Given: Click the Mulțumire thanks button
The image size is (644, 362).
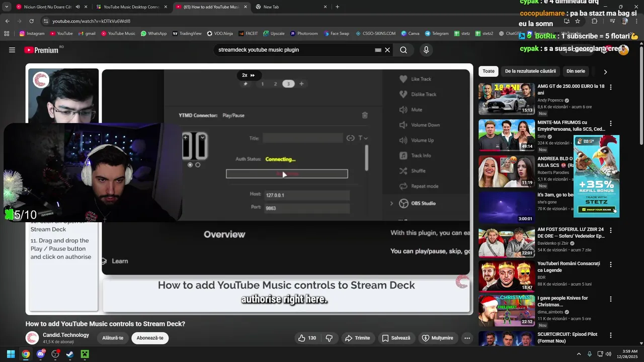Looking at the screenshot, I should click(x=438, y=338).
